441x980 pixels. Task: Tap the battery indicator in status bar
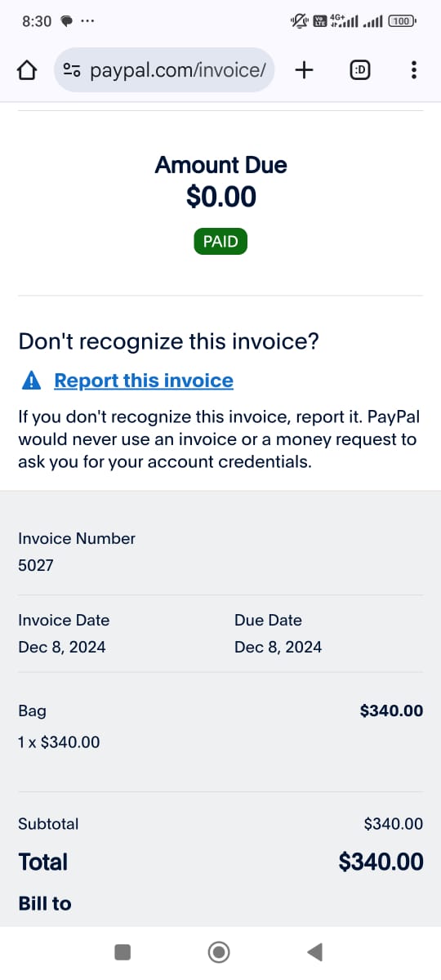coord(403,21)
